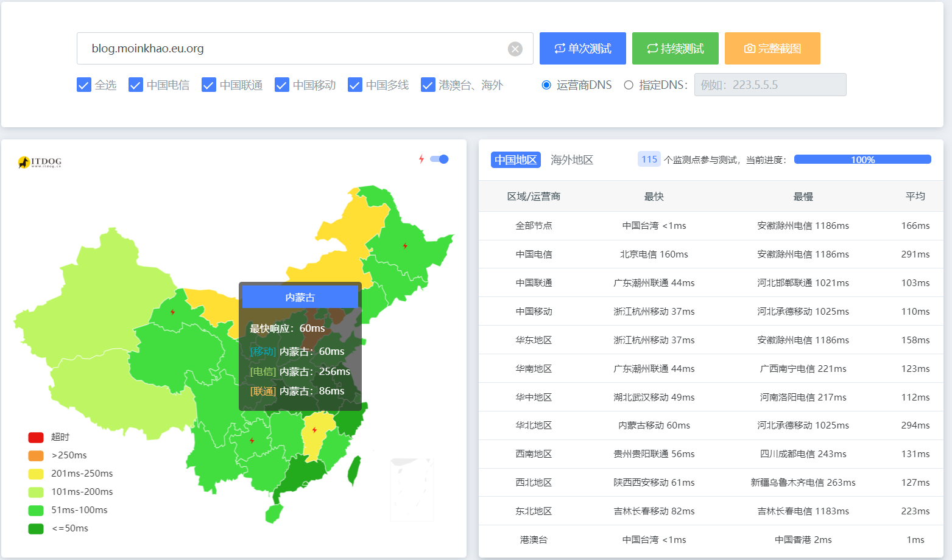Click the 单次测试 button
Image resolution: width=952 pixels, height=560 pixels.
pyautogui.click(x=583, y=48)
